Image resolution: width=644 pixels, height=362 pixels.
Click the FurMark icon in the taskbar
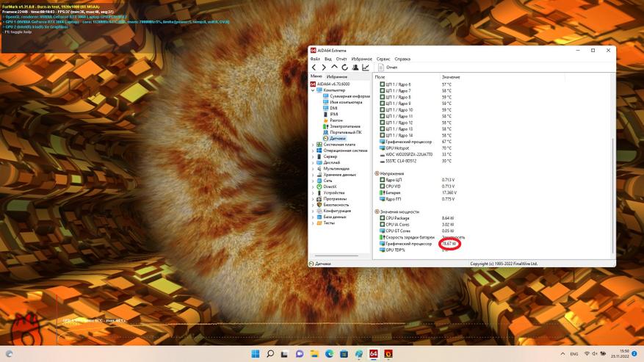coord(388,354)
